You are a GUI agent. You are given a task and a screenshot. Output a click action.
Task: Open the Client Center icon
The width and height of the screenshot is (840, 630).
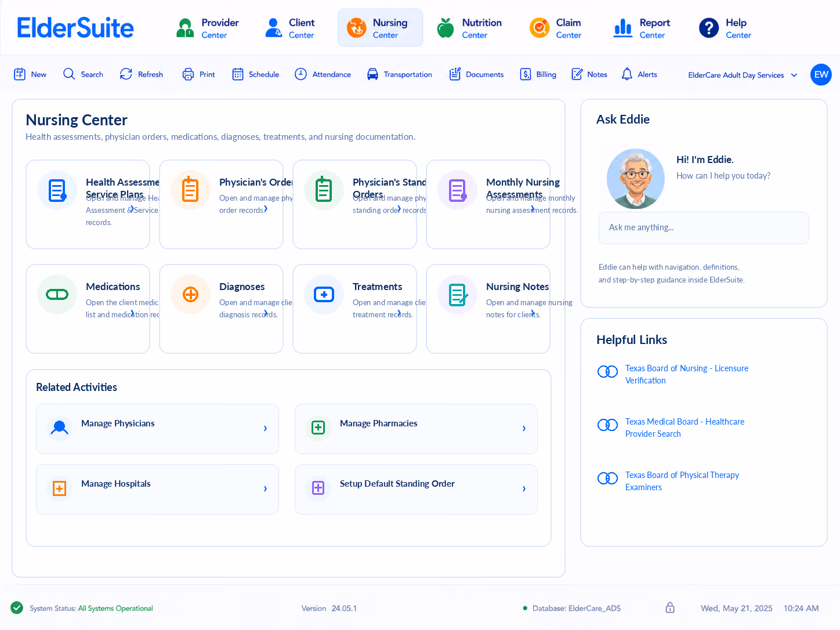(x=273, y=27)
